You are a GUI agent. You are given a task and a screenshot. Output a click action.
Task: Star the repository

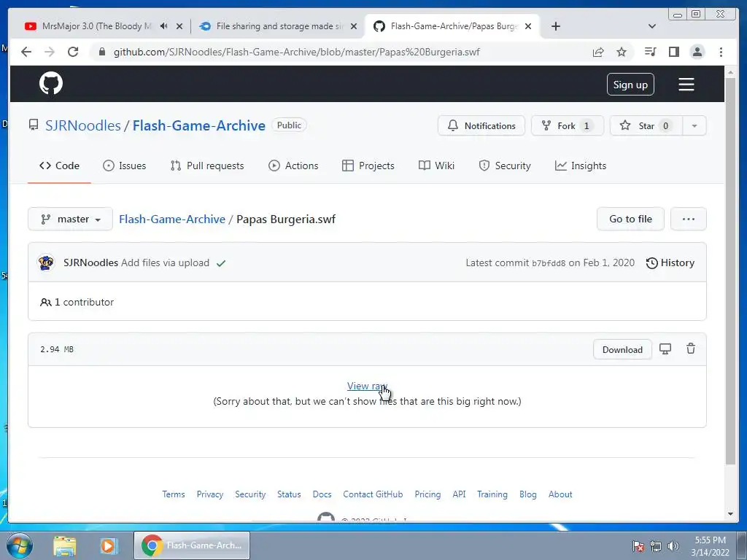[x=646, y=125]
